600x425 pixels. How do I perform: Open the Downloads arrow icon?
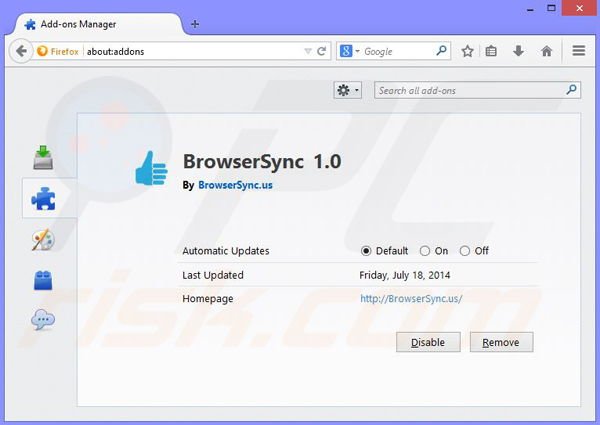click(518, 51)
